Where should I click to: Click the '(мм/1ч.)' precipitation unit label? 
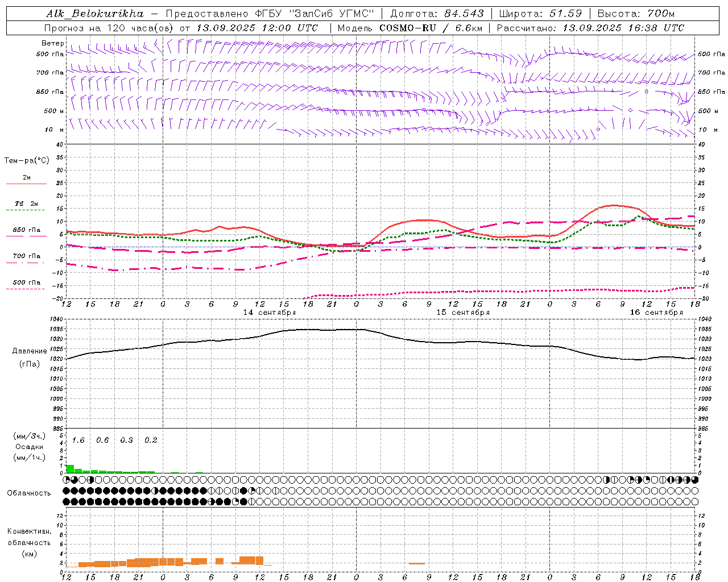pos(30,458)
